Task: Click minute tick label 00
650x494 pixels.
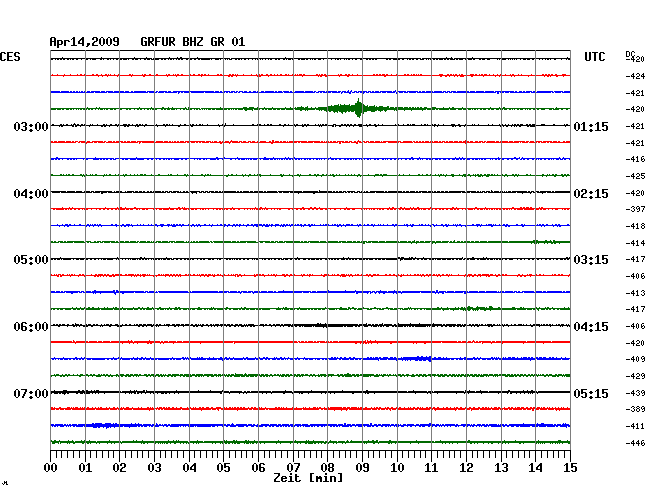Action: coord(51,468)
